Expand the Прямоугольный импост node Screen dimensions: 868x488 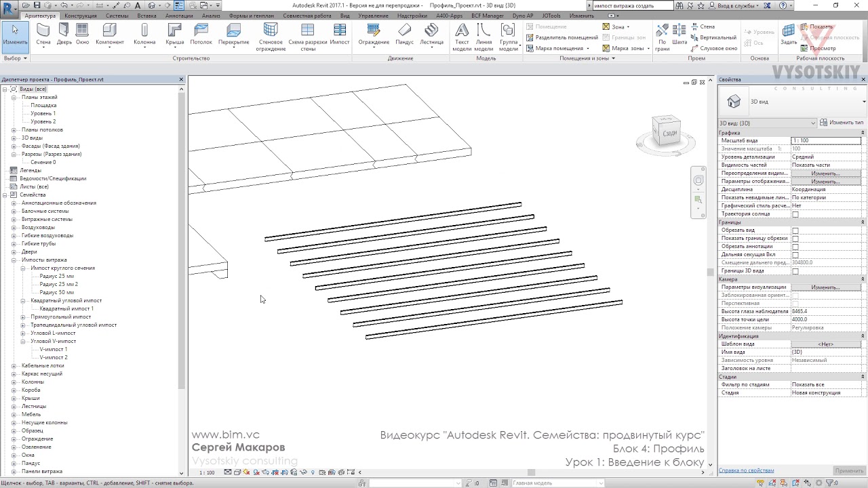(22, 317)
